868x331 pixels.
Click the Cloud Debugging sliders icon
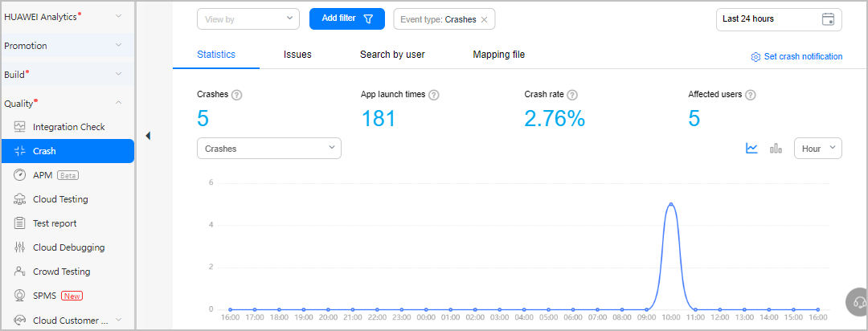[x=20, y=247]
